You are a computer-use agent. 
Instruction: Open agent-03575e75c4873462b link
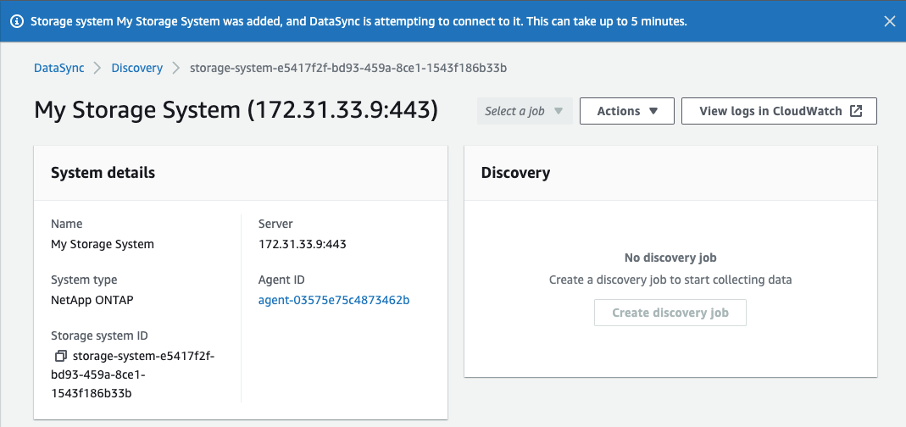334,300
